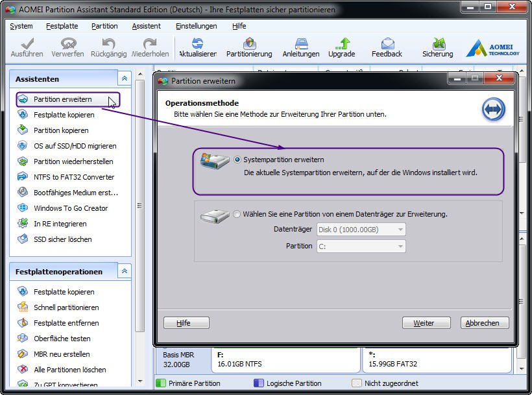532x395 pixels.
Task: Collapse the Festplattenoperationen panel
Action: pos(125,271)
